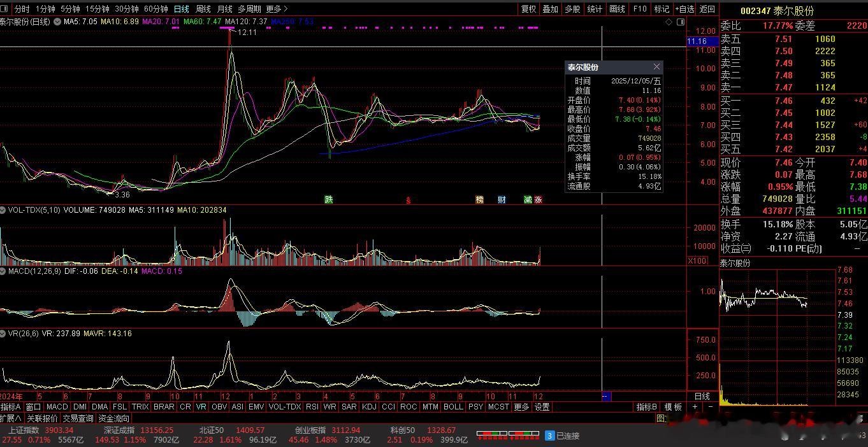Click the 榜 marker on the chart
The height and width of the screenshot is (447, 868).
pyautogui.click(x=479, y=199)
